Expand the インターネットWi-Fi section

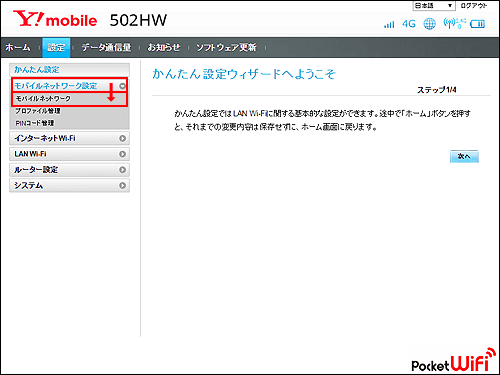69,138
